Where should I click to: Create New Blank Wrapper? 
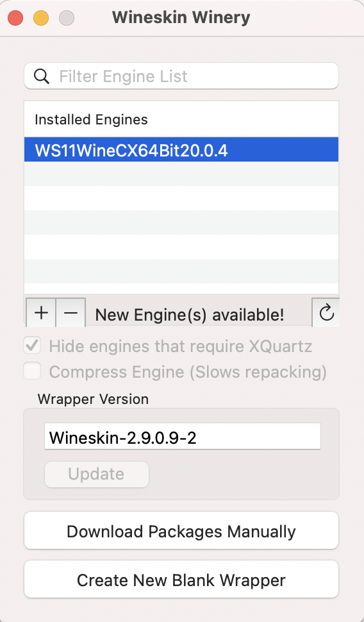pos(181,580)
